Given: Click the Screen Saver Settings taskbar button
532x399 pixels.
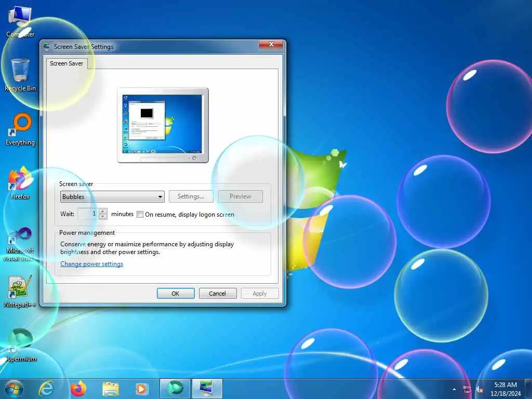Looking at the screenshot, I should 207,389.
